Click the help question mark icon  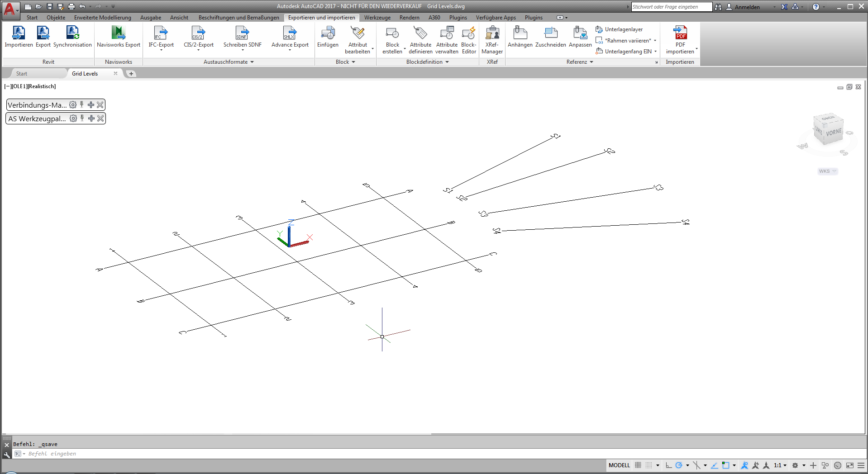click(x=816, y=7)
